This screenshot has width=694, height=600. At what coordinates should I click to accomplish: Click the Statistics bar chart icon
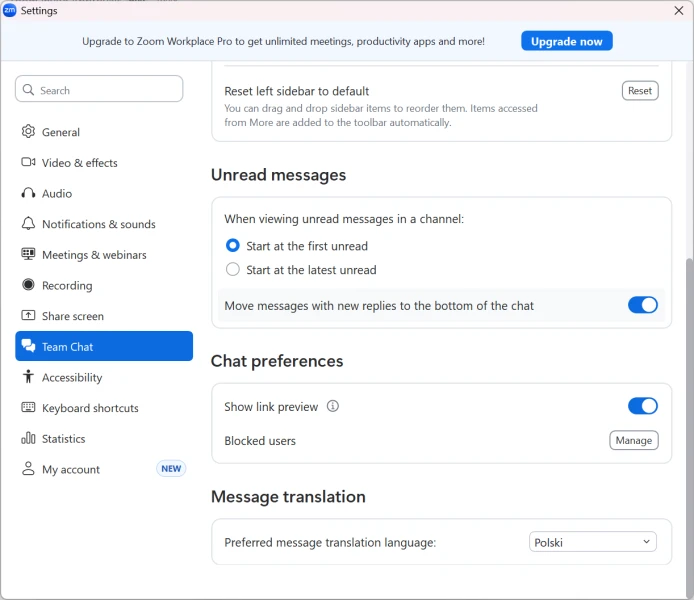(28, 439)
